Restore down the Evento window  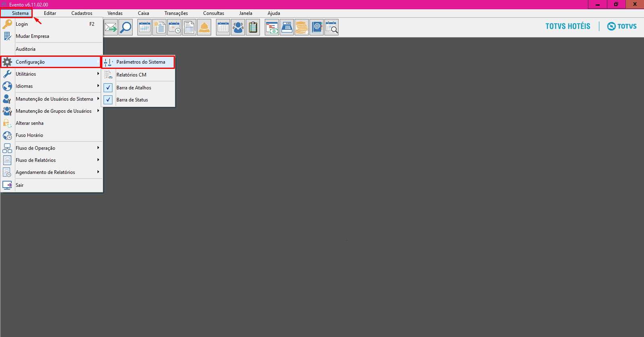[616, 4]
